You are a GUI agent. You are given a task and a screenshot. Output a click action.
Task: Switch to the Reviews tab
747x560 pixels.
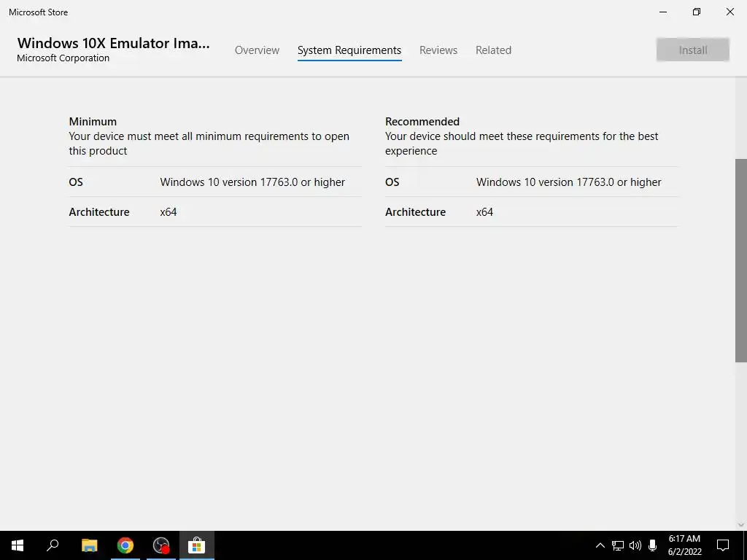point(438,50)
